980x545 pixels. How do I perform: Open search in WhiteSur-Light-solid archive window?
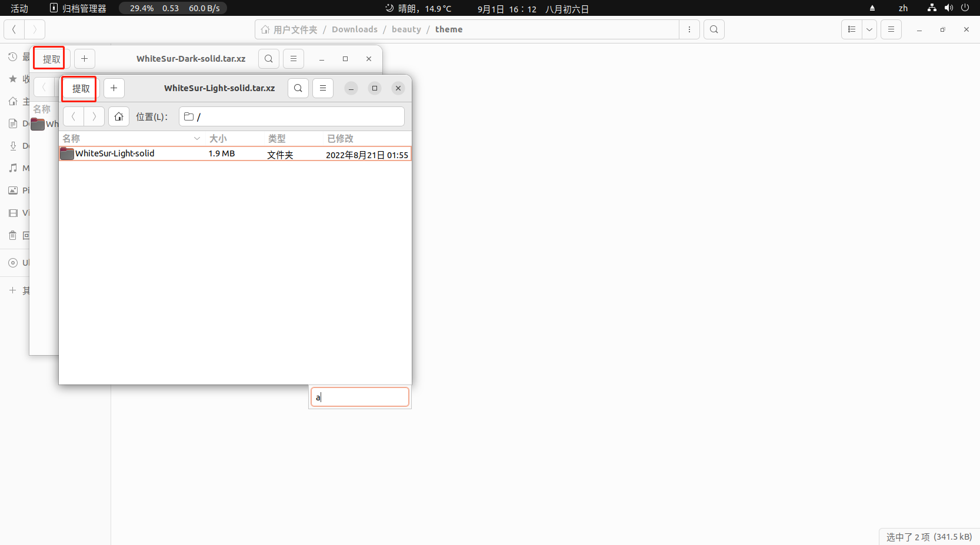[x=298, y=88]
